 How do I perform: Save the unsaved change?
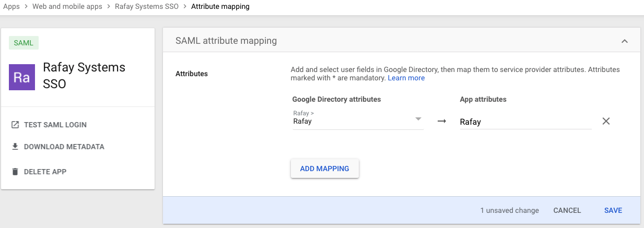(x=613, y=210)
